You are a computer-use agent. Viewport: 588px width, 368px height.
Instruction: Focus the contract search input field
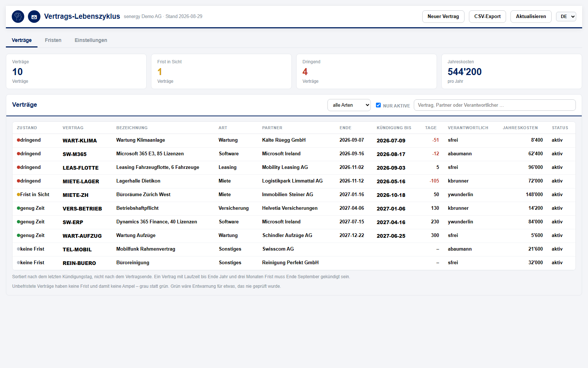(x=495, y=105)
